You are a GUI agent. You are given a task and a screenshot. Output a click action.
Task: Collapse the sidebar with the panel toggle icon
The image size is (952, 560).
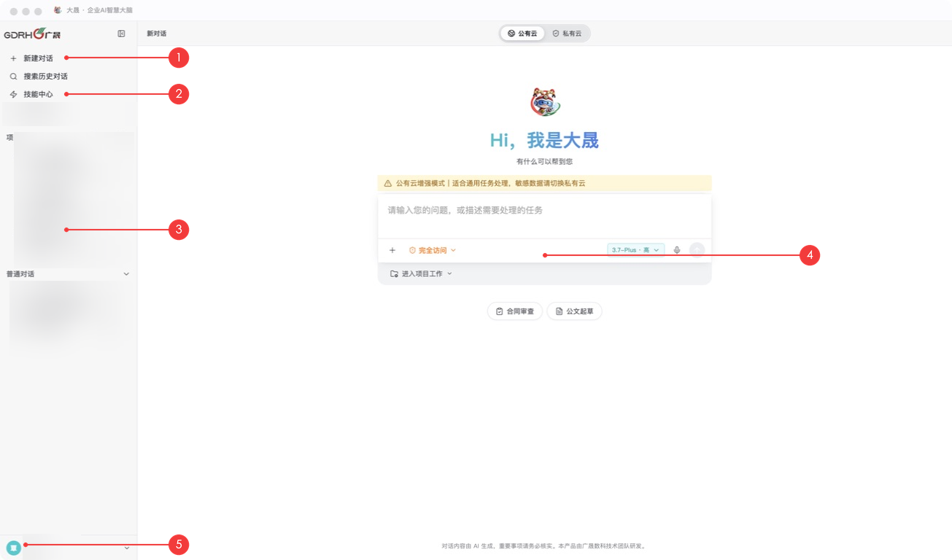(x=121, y=34)
